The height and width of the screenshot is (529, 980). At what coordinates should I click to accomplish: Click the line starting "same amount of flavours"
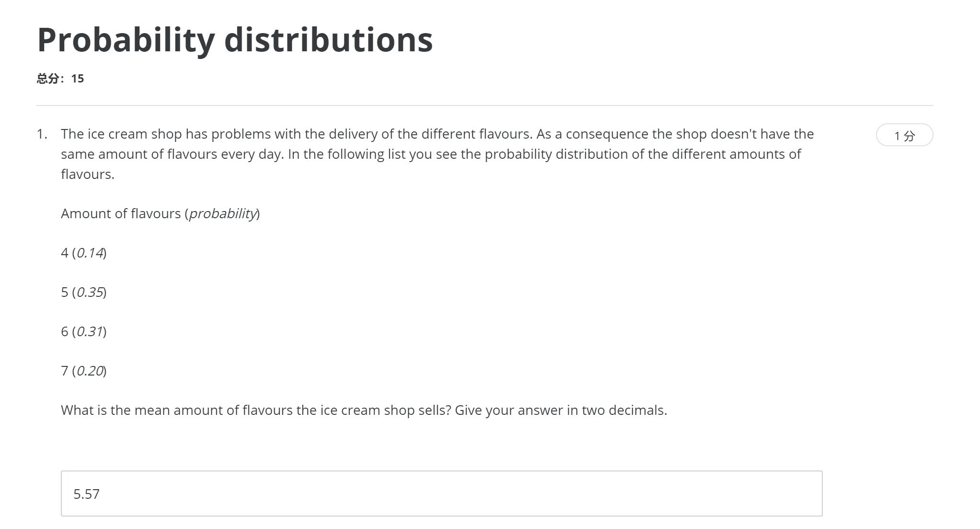(x=430, y=154)
